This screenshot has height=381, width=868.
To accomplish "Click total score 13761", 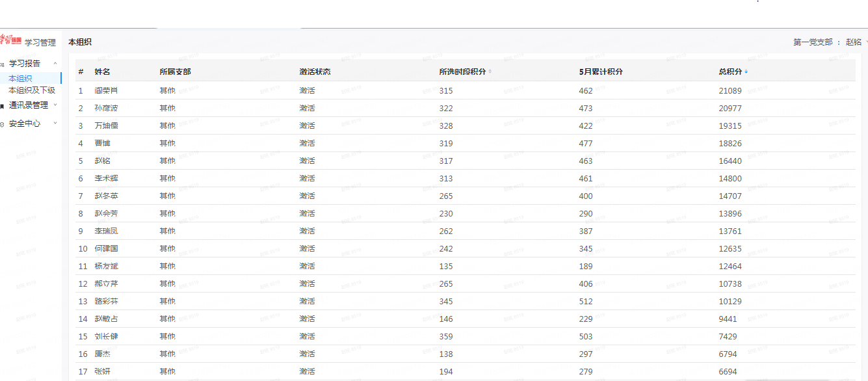I will [x=730, y=231].
